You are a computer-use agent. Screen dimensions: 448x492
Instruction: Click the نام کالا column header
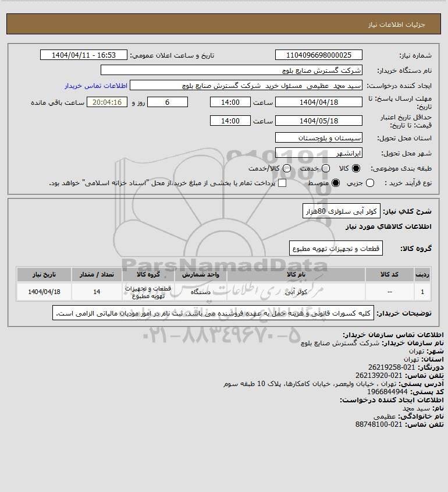296,275
